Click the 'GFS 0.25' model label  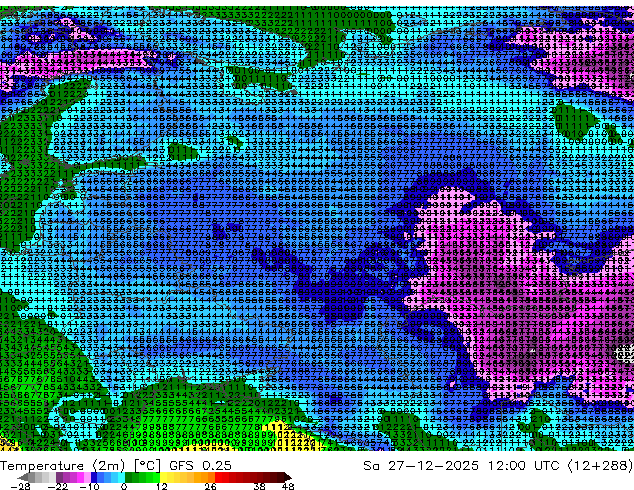click(200, 466)
